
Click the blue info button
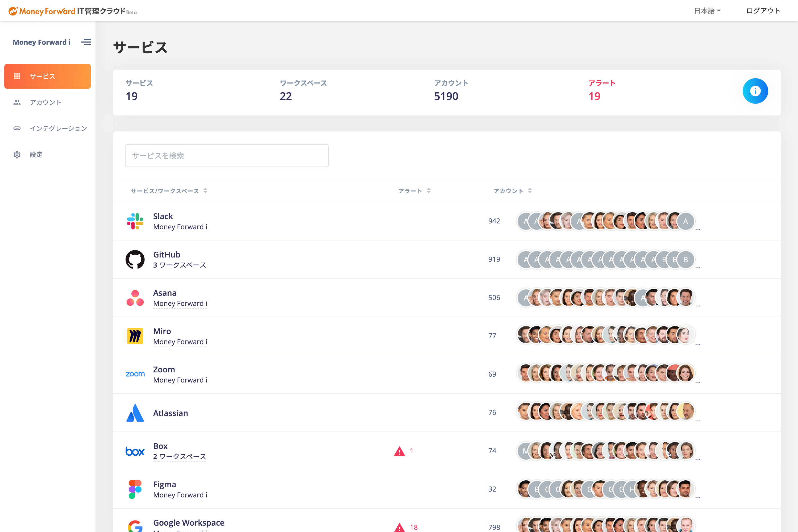click(755, 91)
